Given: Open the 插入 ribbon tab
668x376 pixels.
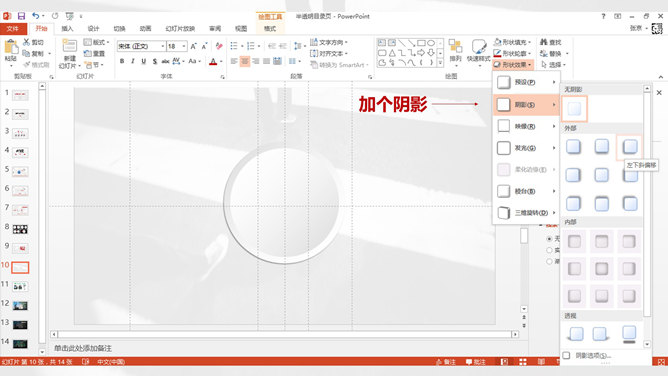Looking at the screenshot, I should click(67, 29).
